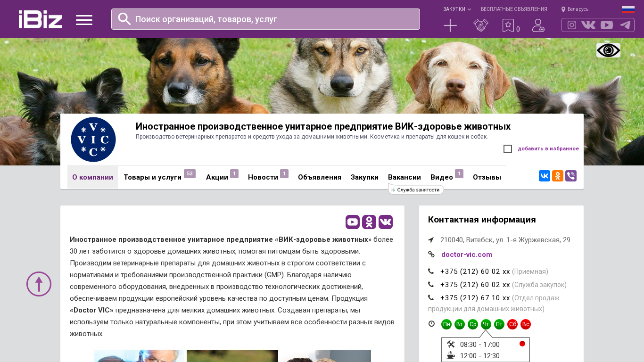
Task: Open favorites bookmark star icon
Action: [x=508, y=25]
